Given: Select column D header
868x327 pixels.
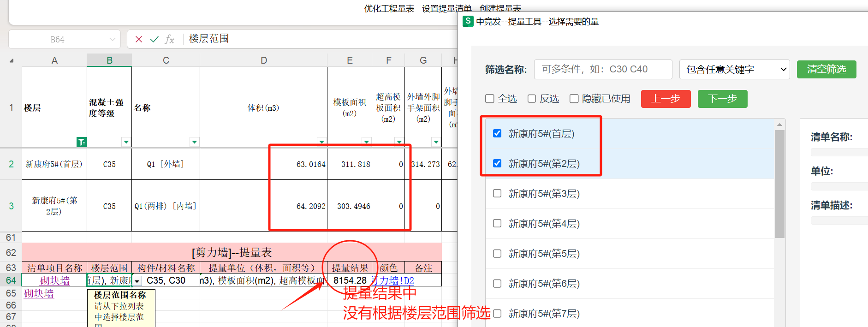Looking at the screenshot, I should tap(264, 60).
